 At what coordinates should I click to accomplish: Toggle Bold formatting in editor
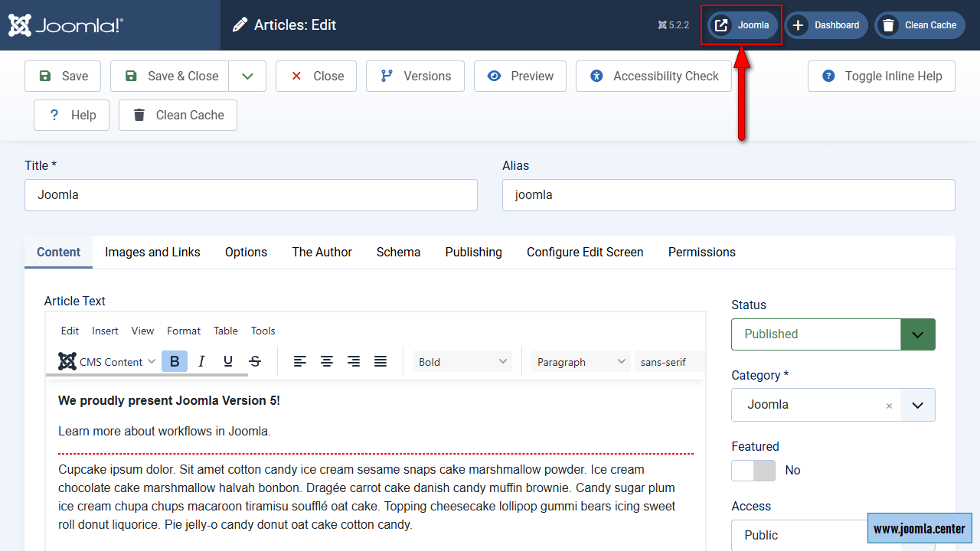(x=175, y=361)
